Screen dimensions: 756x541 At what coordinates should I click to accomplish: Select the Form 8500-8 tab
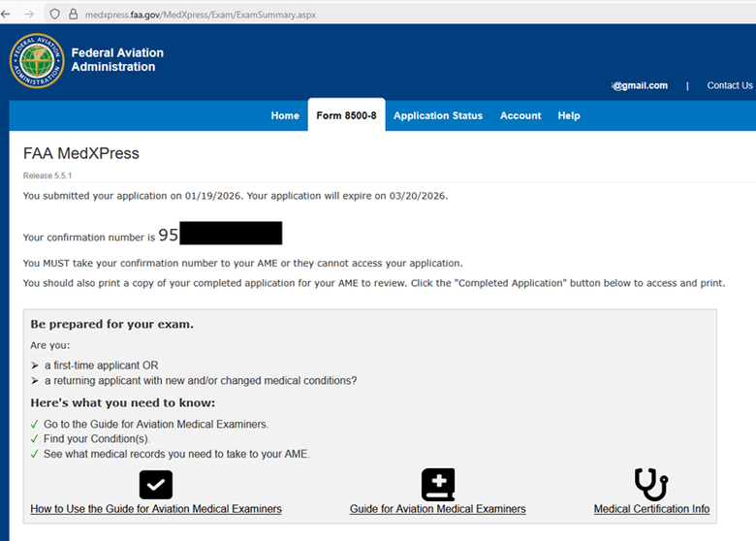(346, 115)
